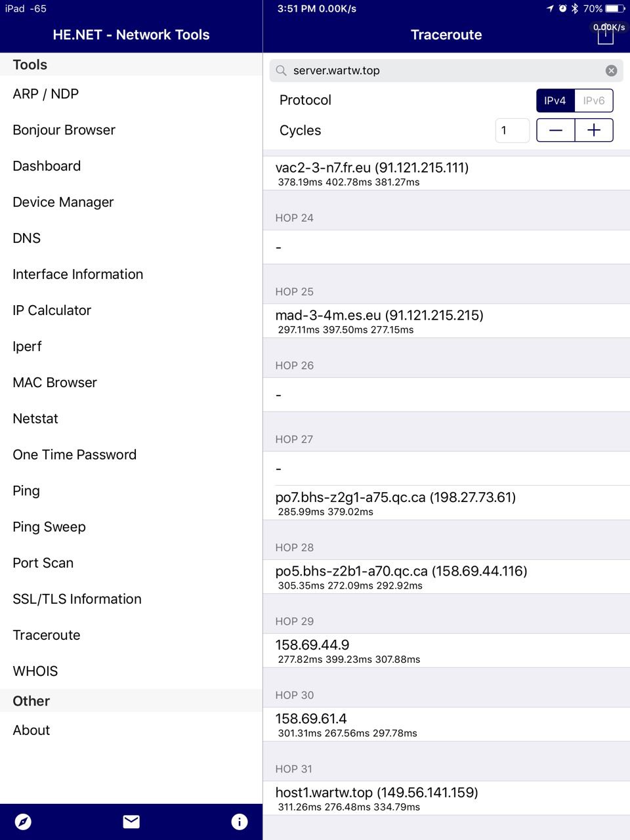Tap the compass icon in bottom bar
Viewport: 630px width, 840px height.
23,822
